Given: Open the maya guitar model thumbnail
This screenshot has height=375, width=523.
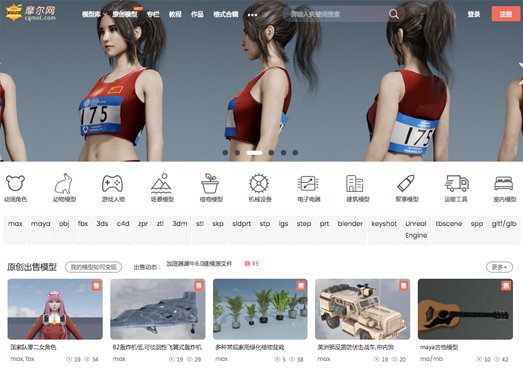Looking at the screenshot, I should tap(465, 309).
